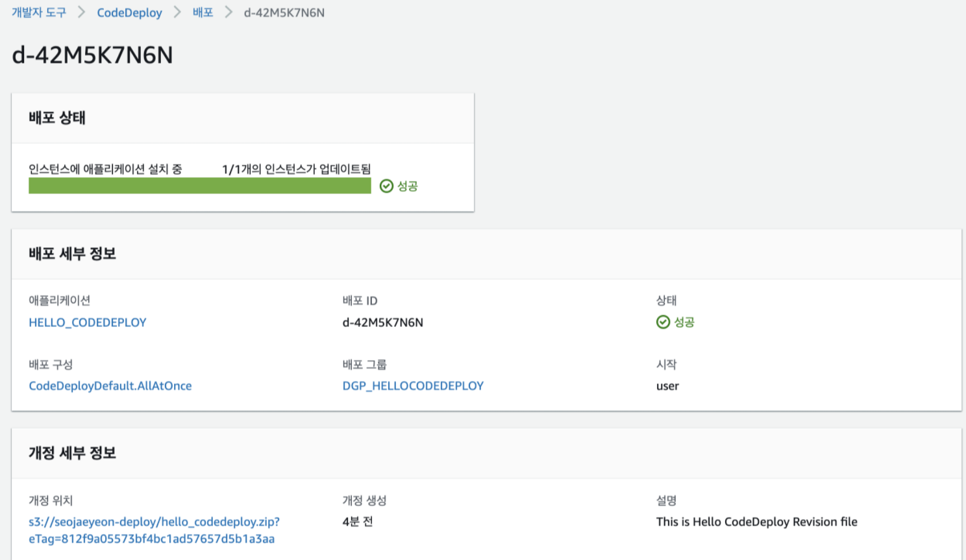Go to the CodeDeploy breadcrumb link

pos(129,12)
